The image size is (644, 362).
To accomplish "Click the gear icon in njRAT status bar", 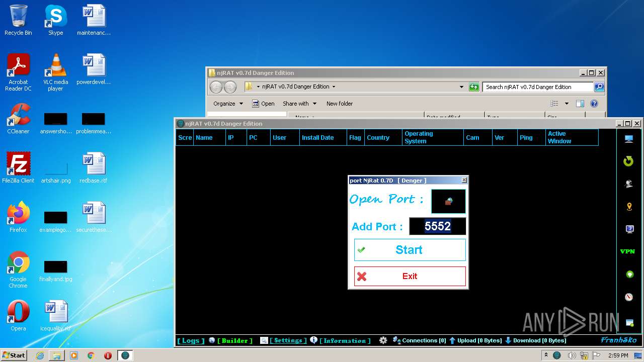I will coord(383,340).
